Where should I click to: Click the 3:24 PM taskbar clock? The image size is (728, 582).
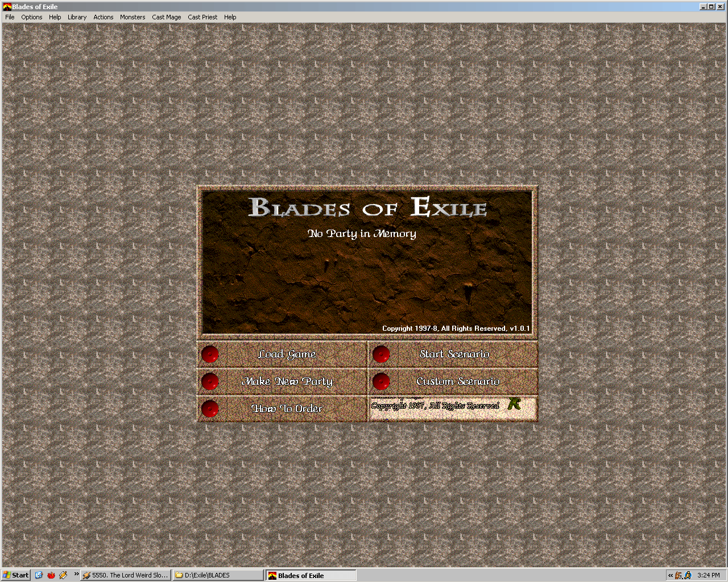tap(709, 575)
